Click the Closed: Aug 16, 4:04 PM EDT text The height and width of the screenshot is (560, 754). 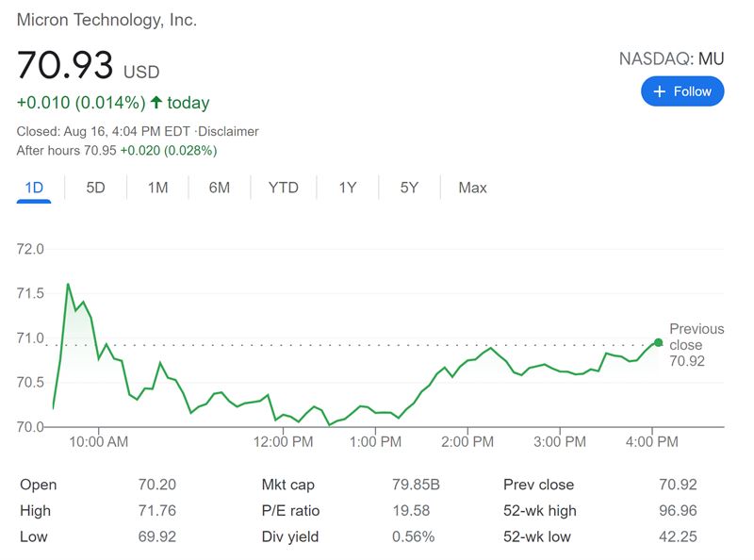pos(104,131)
